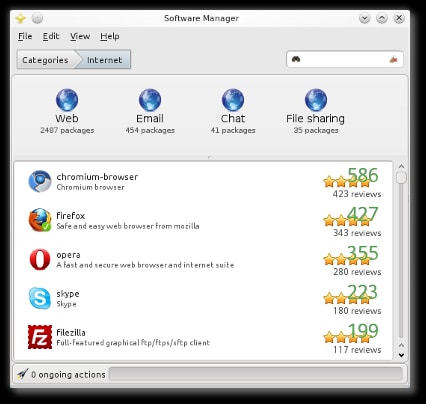Click '35 packages' under File sharing
This screenshot has height=404, width=426.
point(316,130)
